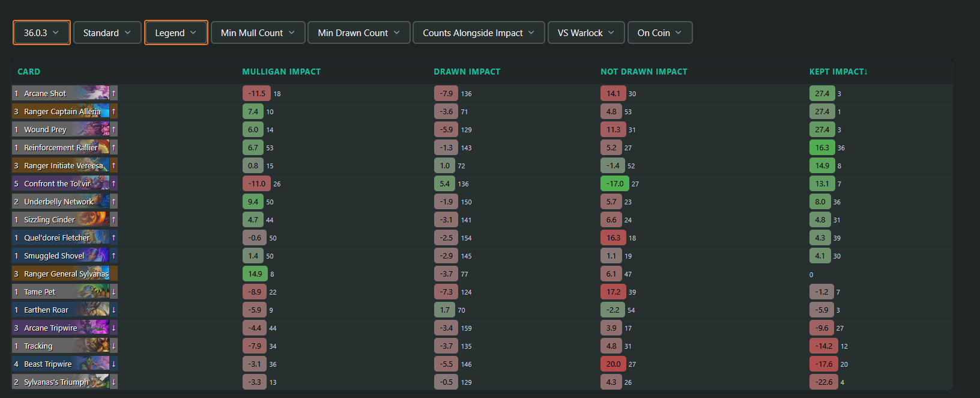Screen dimensions: 980x398
Task: Click the up arrow icon beside Arcane Shot
Action: click(113, 93)
